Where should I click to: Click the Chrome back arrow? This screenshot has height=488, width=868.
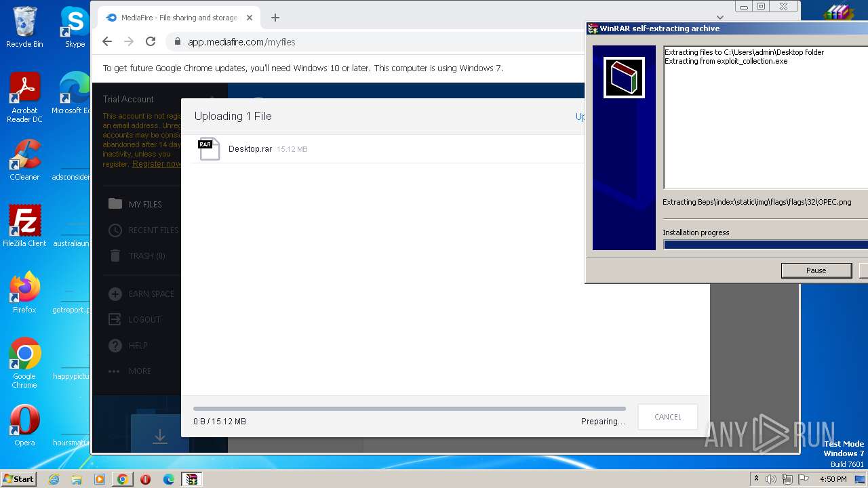(x=107, y=41)
